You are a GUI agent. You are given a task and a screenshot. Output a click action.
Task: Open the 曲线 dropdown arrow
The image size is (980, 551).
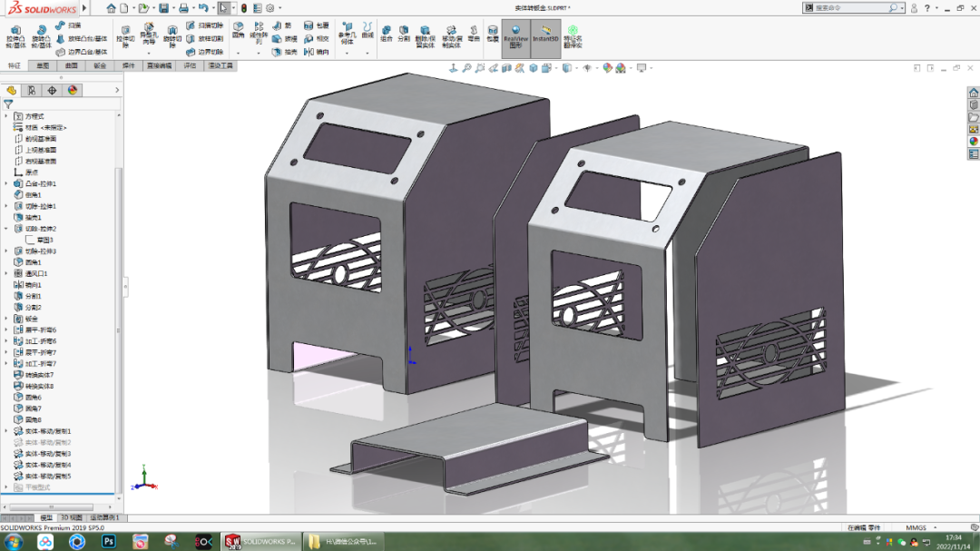[367, 53]
